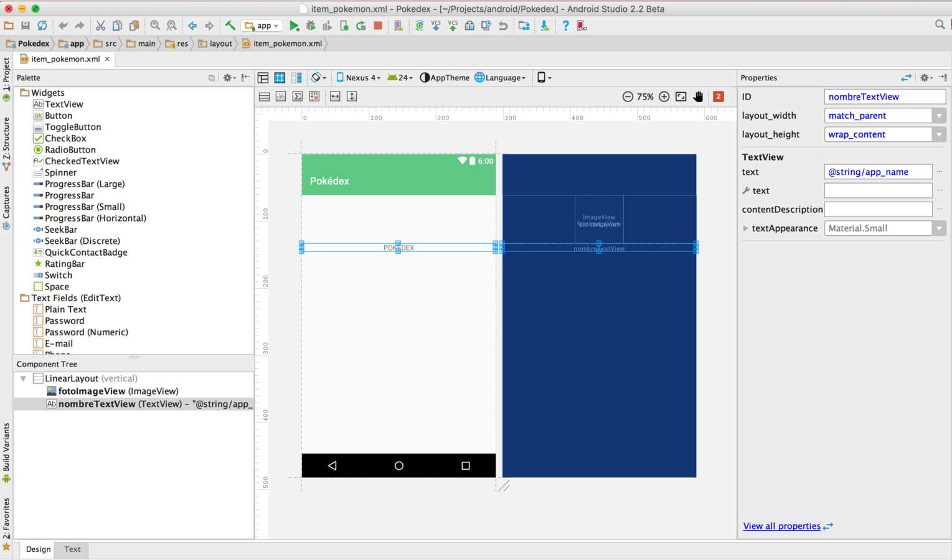Toggle design and blueprint side-by-side view
952x560 pixels.
(x=297, y=78)
